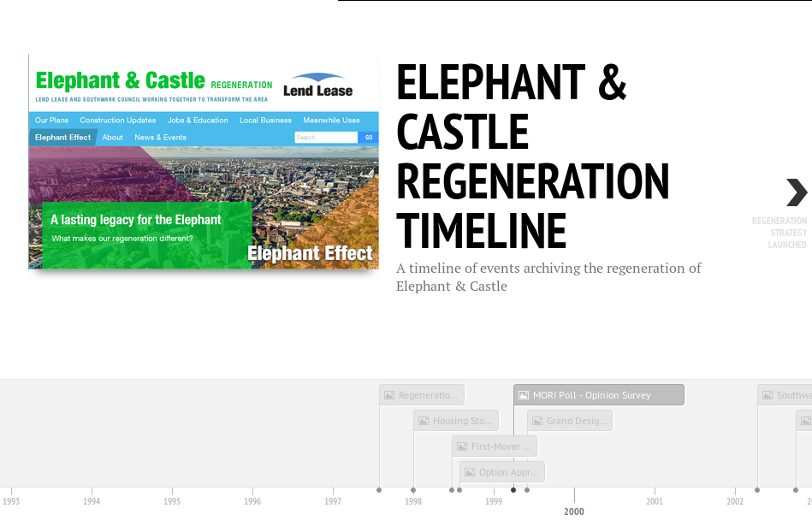Click the Elephant & Castle Regeneration Timeline heading
Viewport: 812px width, 520px height.
coord(533,157)
